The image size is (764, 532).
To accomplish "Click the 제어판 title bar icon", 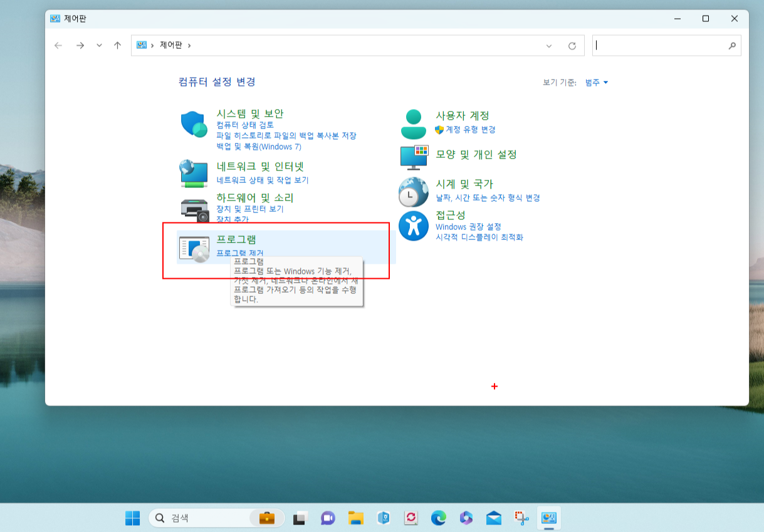I will (x=55, y=19).
